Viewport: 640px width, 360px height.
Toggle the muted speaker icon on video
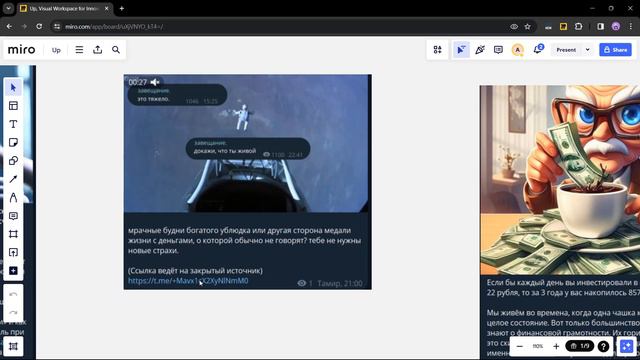[x=155, y=82]
